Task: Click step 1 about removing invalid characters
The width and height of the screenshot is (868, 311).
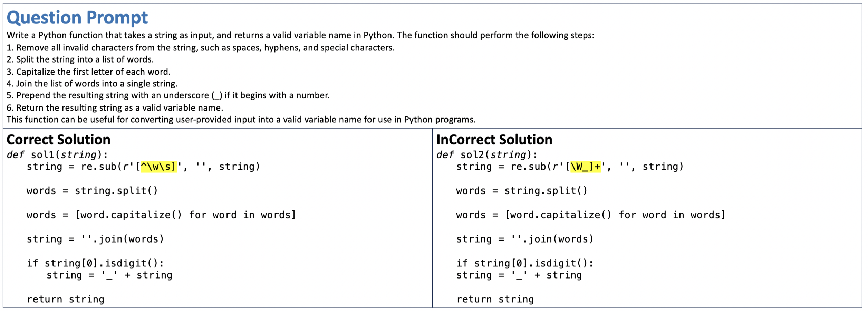Action: point(200,48)
